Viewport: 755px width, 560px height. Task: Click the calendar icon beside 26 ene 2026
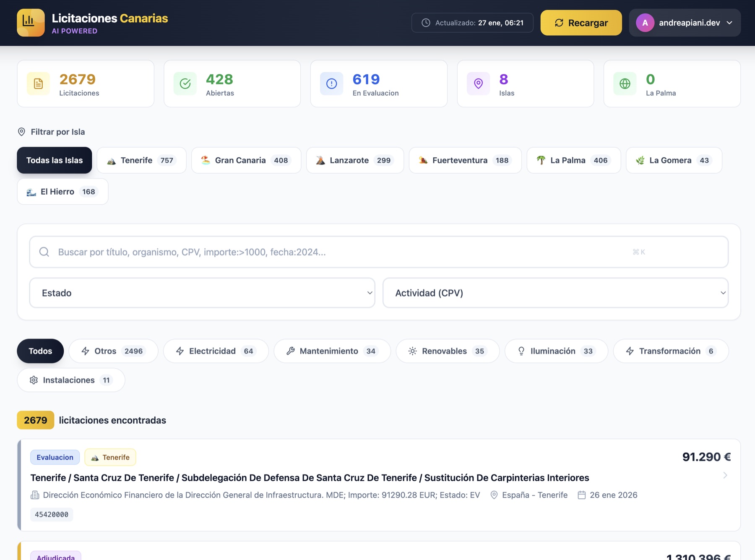[x=581, y=495]
